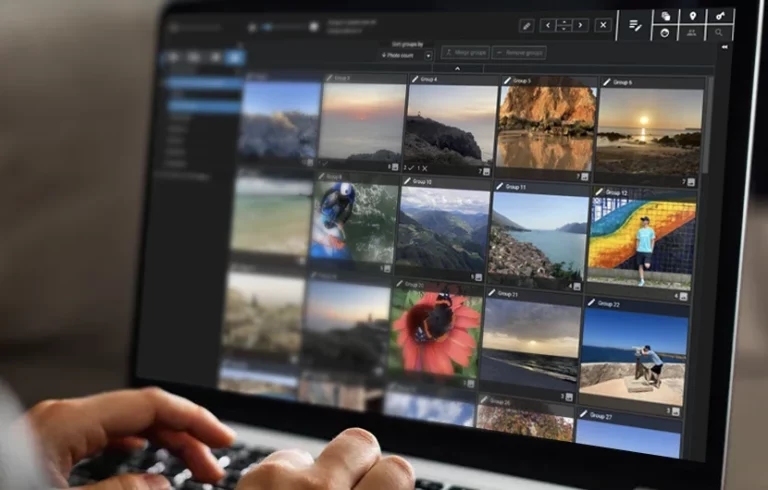Image resolution: width=768 pixels, height=490 pixels.
Task: Click the stacked copies duplicates icon
Action: point(666,16)
